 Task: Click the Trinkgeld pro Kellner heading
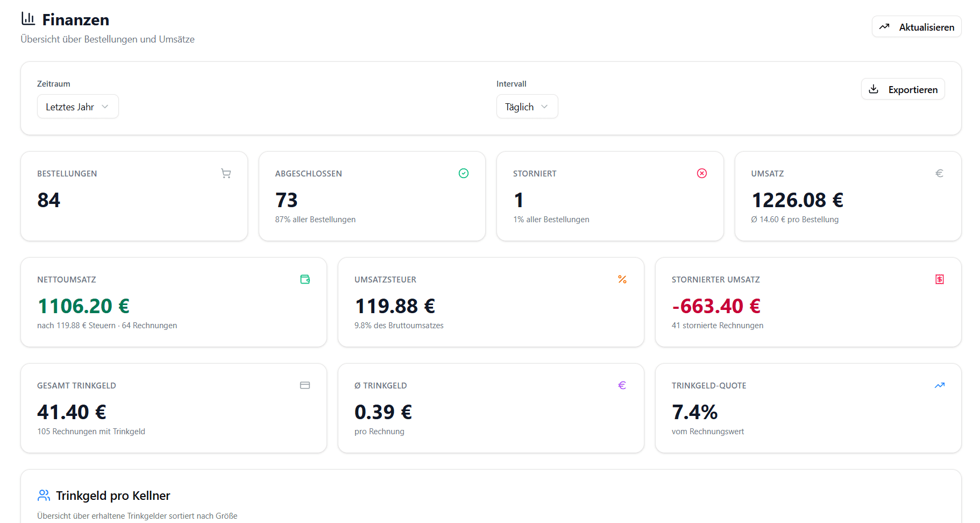tap(113, 496)
